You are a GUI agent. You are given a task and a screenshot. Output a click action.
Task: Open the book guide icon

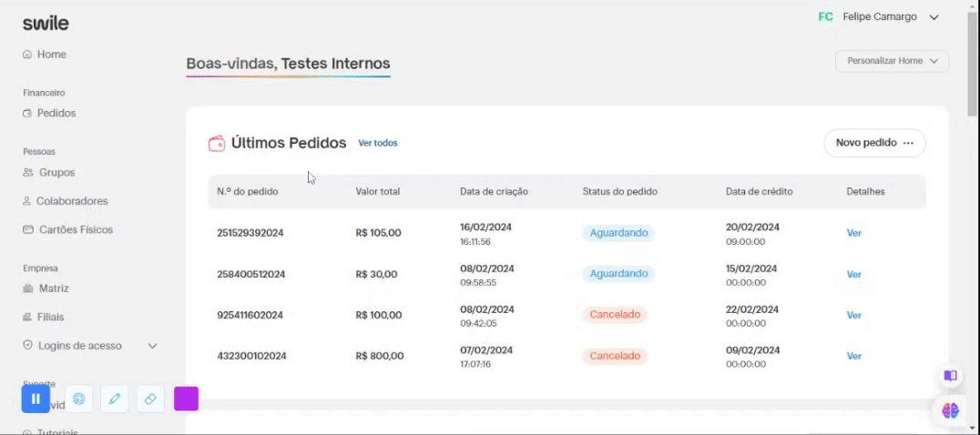click(950, 376)
